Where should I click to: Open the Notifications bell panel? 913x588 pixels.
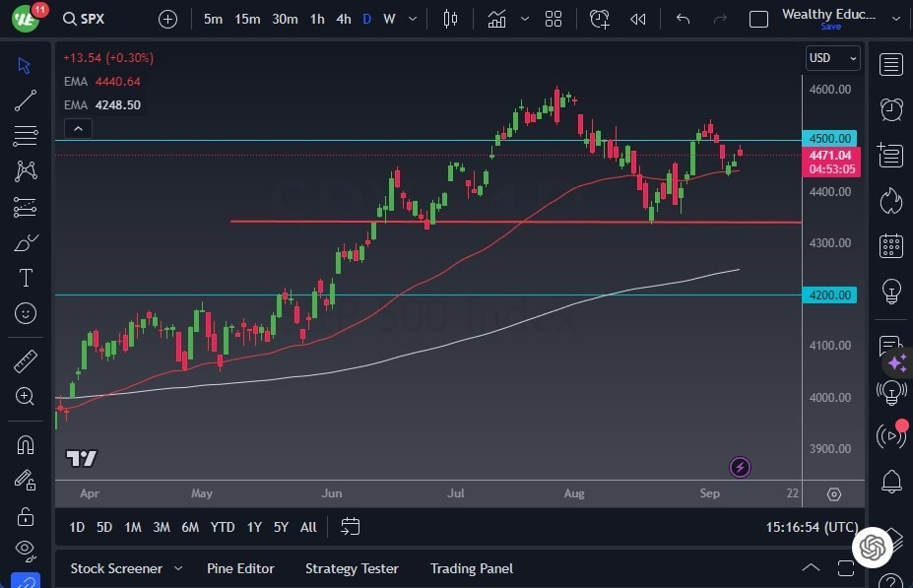point(890,481)
